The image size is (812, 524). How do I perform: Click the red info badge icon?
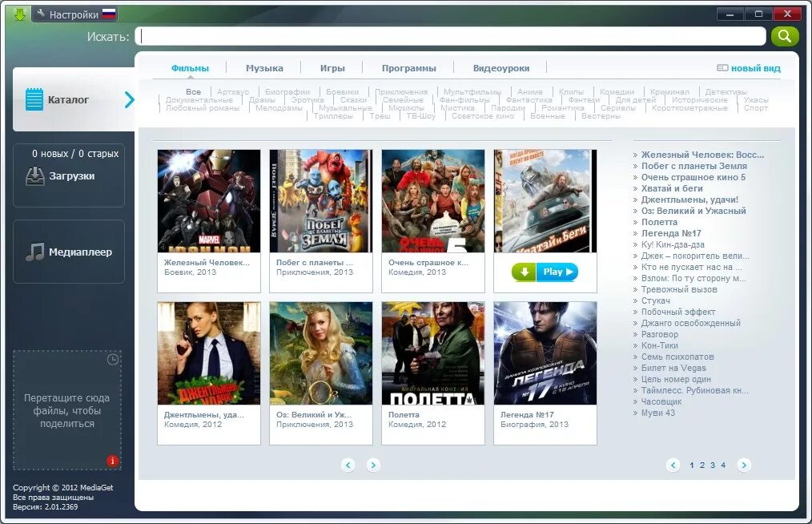(x=112, y=461)
